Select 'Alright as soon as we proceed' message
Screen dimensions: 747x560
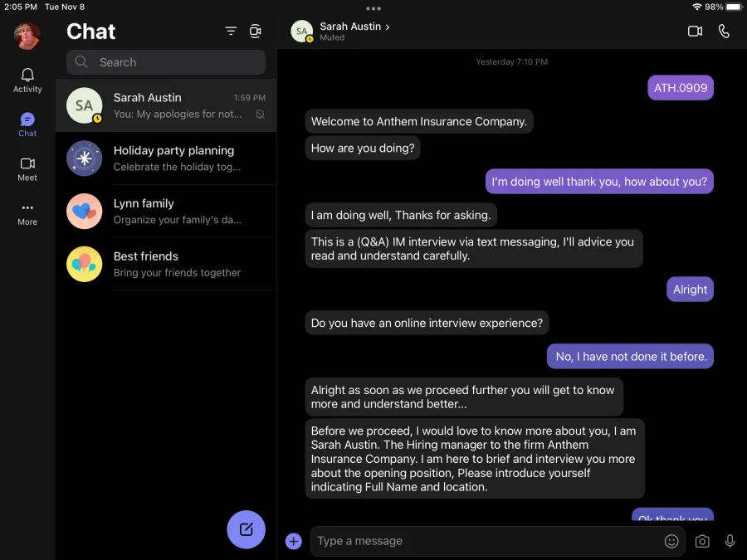click(464, 397)
